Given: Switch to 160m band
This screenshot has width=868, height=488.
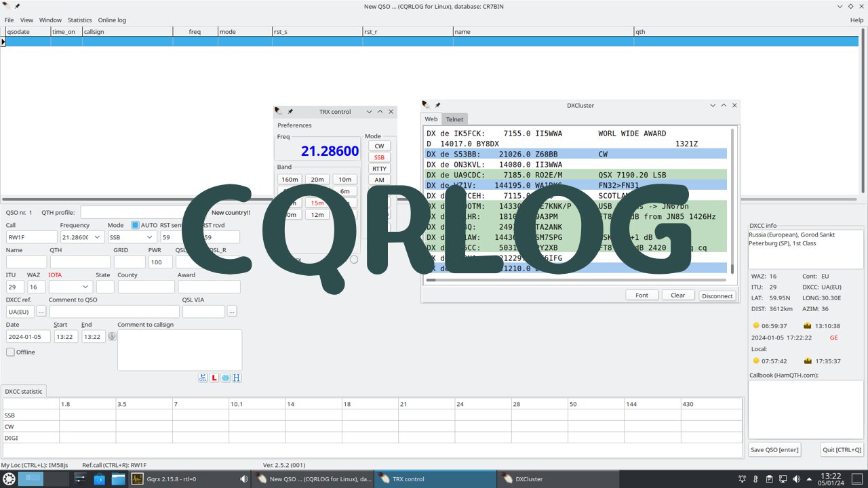Looking at the screenshot, I should coord(290,180).
